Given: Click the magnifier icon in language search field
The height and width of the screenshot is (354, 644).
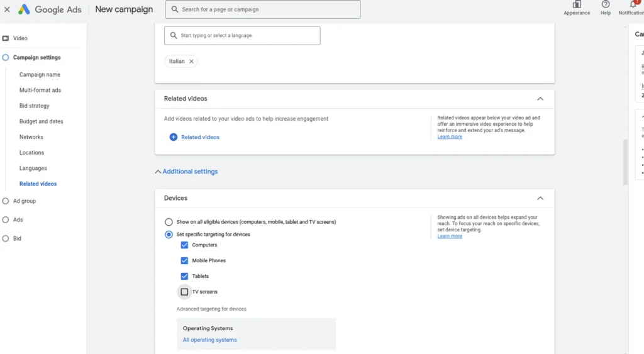Looking at the screenshot, I should pyautogui.click(x=173, y=36).
